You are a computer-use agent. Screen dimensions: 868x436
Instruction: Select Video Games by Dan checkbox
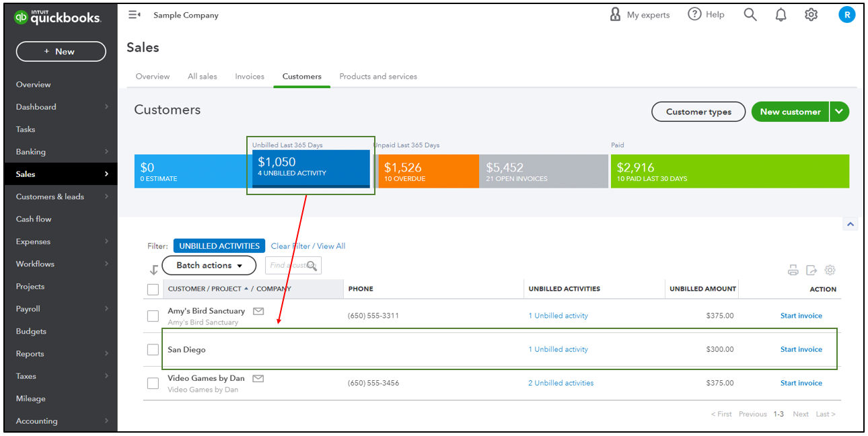[x=153, y=383]
